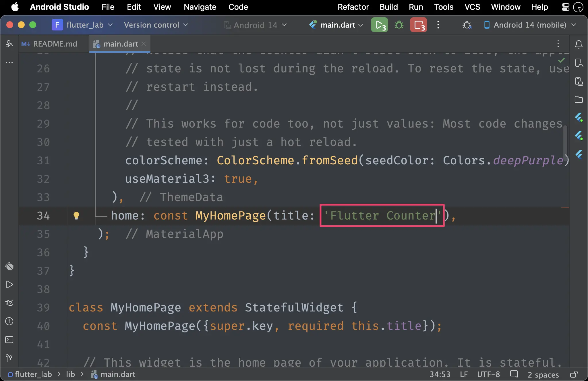Open reader mode icon in status bar
The image size is (588, 381).
(x=514, y=374)
